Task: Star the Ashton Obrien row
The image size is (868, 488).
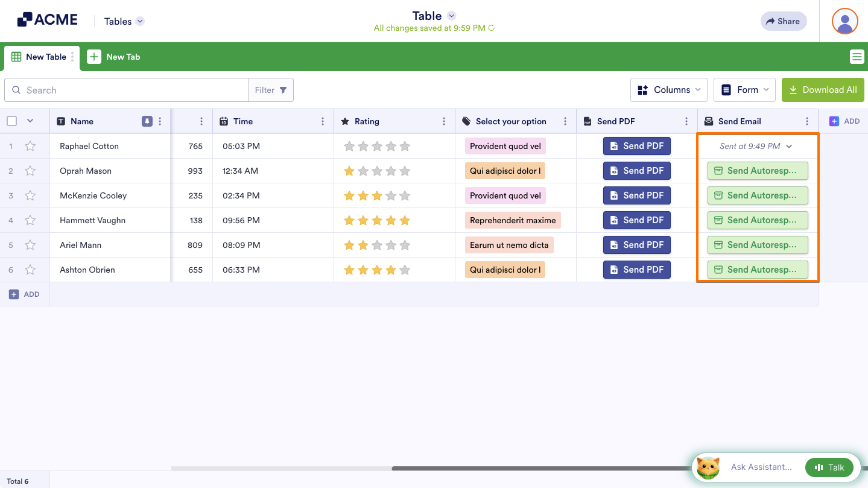Action: click(30, 270)
